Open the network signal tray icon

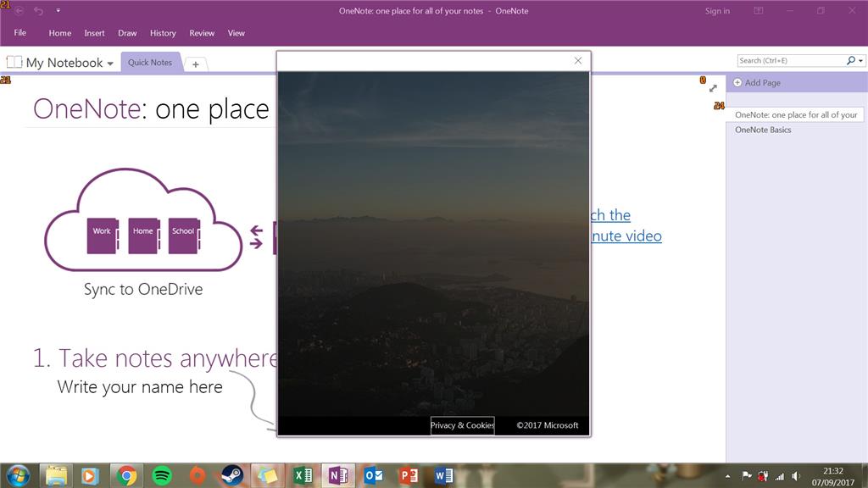point(780,476)
